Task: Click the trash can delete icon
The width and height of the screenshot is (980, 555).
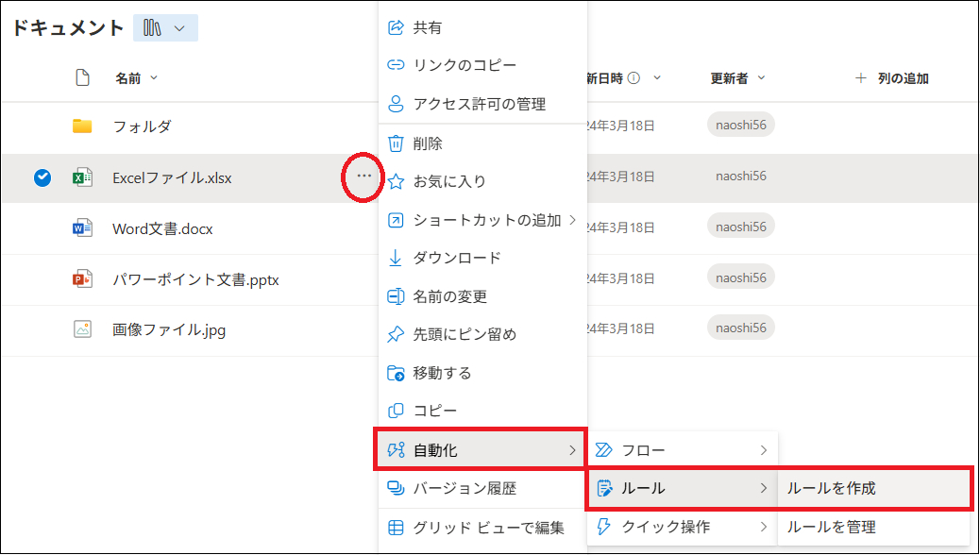Action: click(396, 143)
